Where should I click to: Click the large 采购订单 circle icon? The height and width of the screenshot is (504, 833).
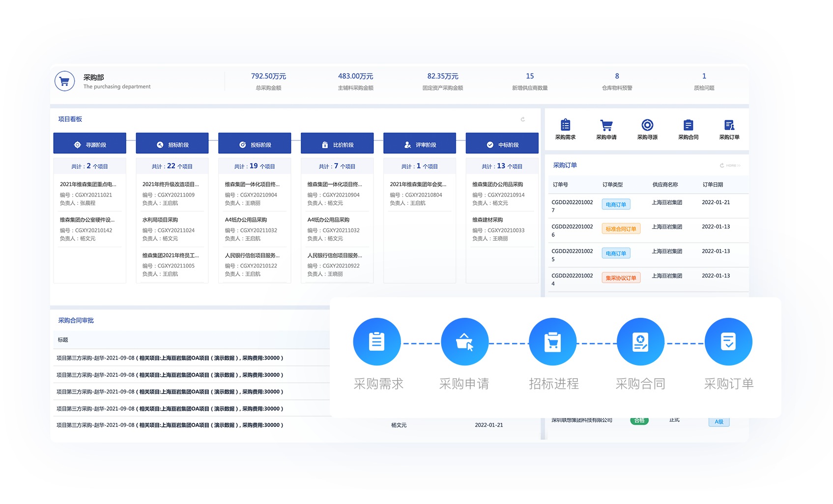pos(728,342)
